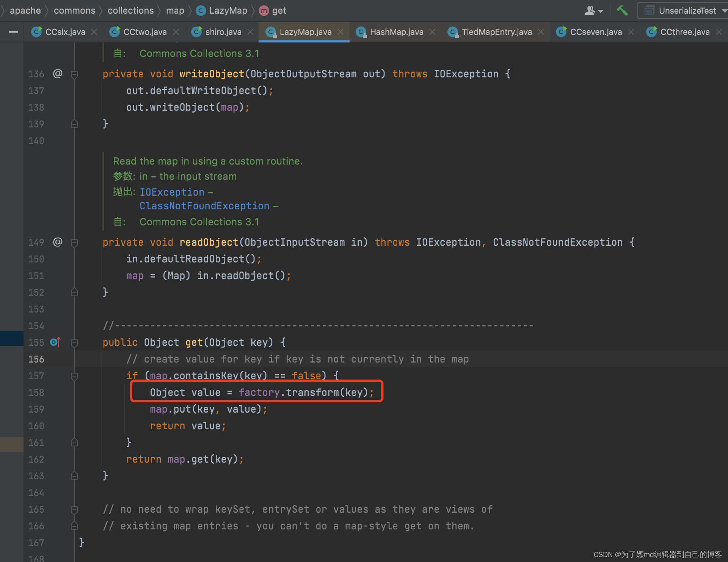Close the HashMap.java tab
The image size is (728, 562).
coord(432,32)
